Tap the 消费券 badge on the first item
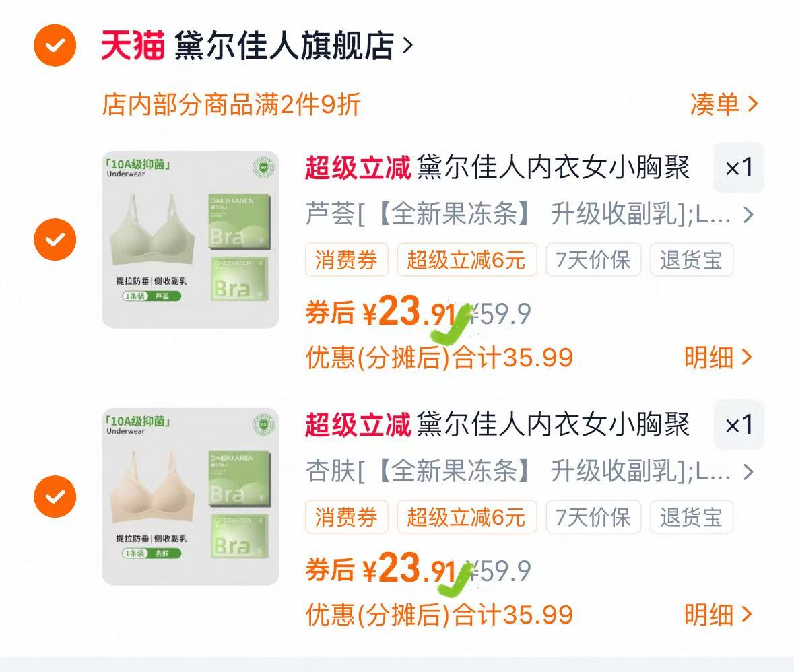Viewport: 794px width, 672px height. point(346,260)
